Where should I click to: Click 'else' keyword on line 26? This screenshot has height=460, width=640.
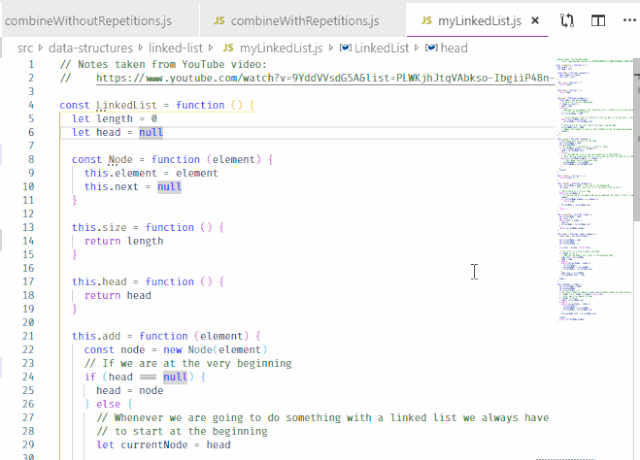108,404
